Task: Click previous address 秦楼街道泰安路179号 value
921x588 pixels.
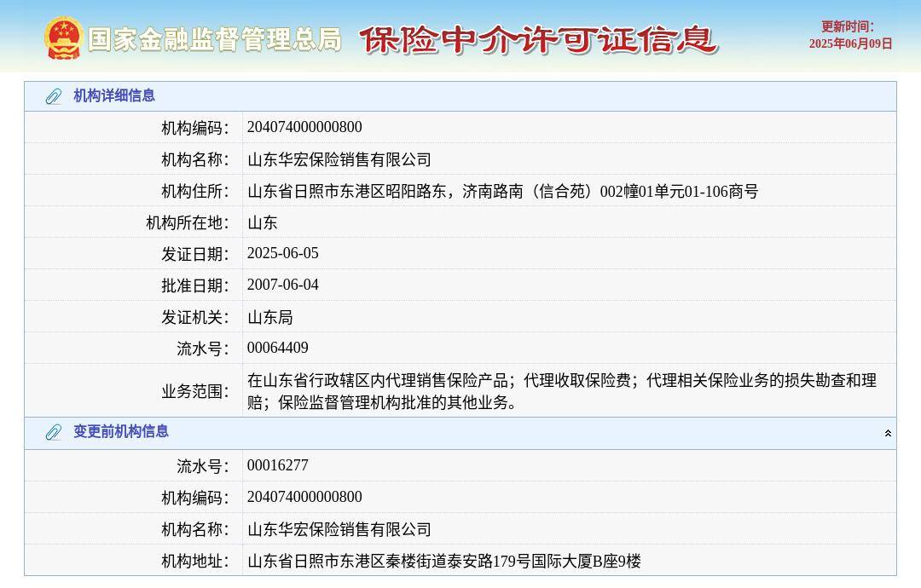Action: 443,561
